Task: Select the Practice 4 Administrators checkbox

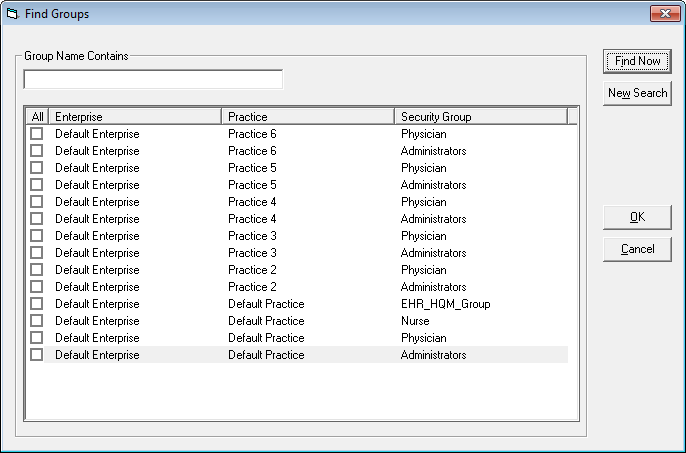Action: tap(37, 218)
